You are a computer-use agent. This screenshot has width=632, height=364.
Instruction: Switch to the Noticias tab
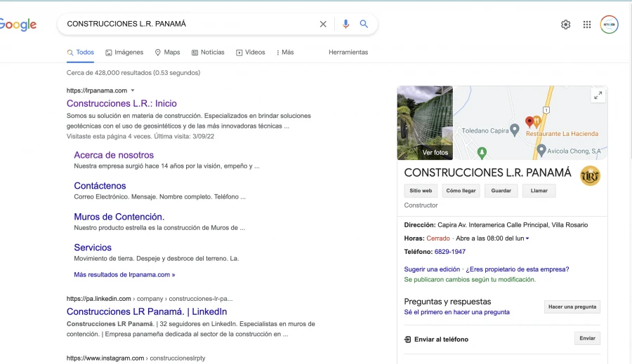(208, 53)
